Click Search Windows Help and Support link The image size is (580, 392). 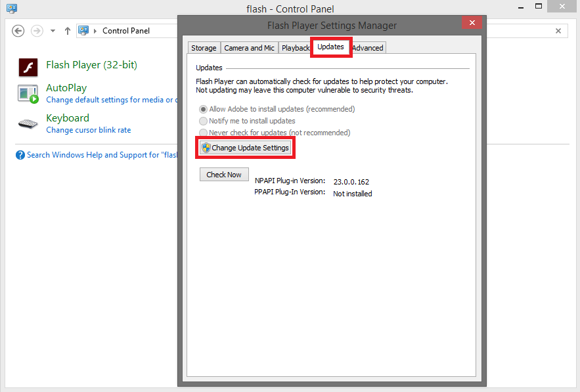pyautogui.click(x=102, y=155)
